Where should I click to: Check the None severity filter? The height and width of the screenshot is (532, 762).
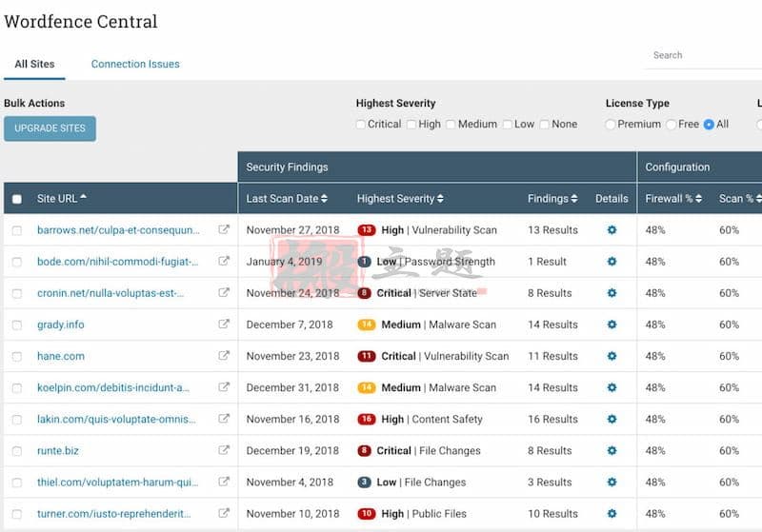pos(544,125)
